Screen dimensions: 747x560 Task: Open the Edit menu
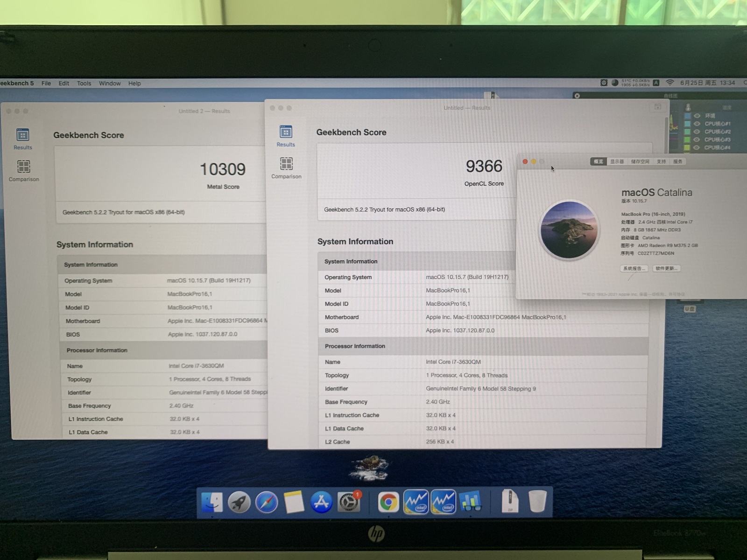coord(64,83)
